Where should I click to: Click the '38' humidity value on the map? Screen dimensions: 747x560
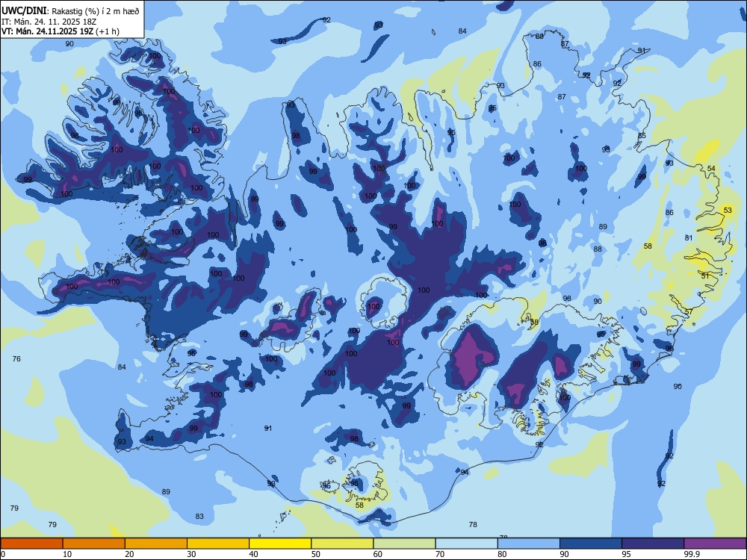[x=534, y=323]
